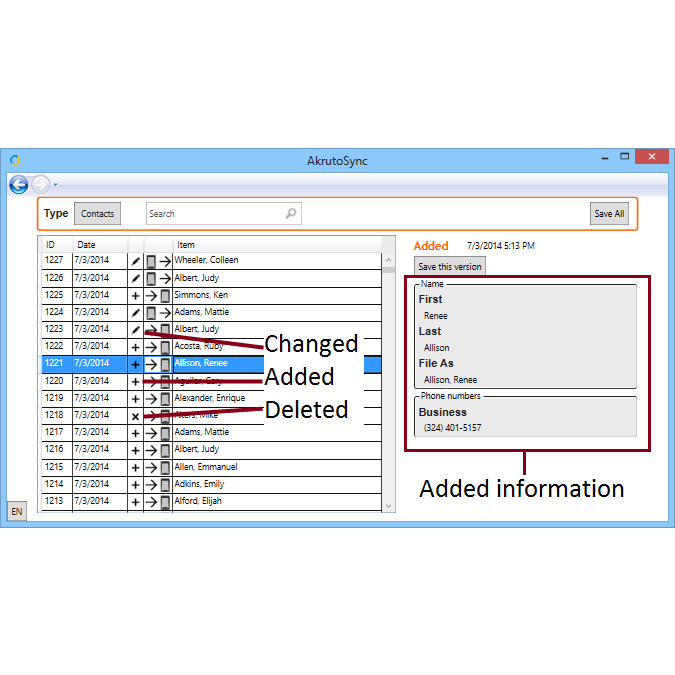Sort by the ID column header

[50, 245]
